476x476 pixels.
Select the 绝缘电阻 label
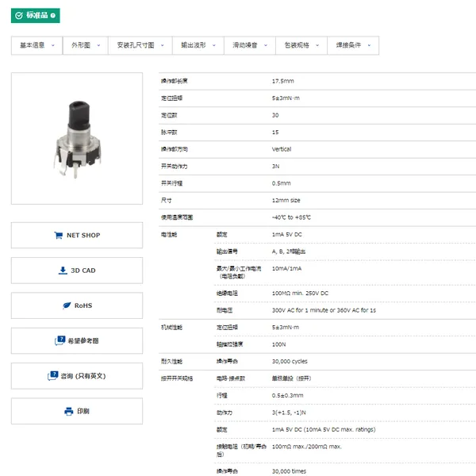click(x=227, y=294)
